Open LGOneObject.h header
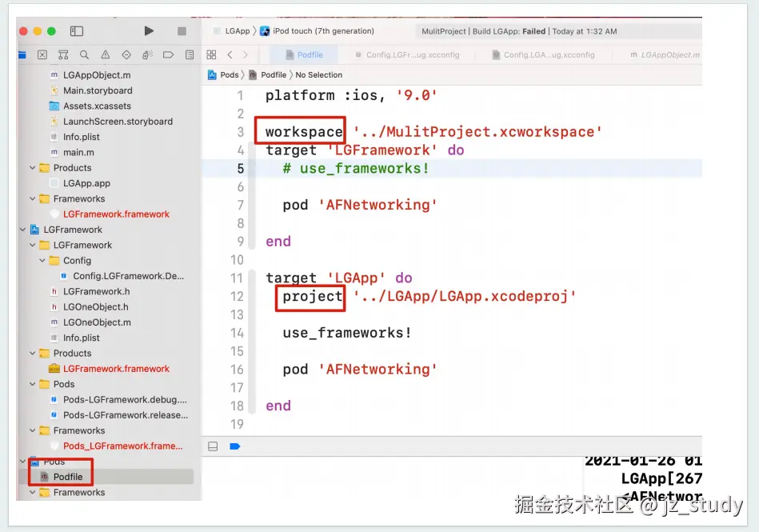The height and width of the screenshot is (532, 759). 96,307
